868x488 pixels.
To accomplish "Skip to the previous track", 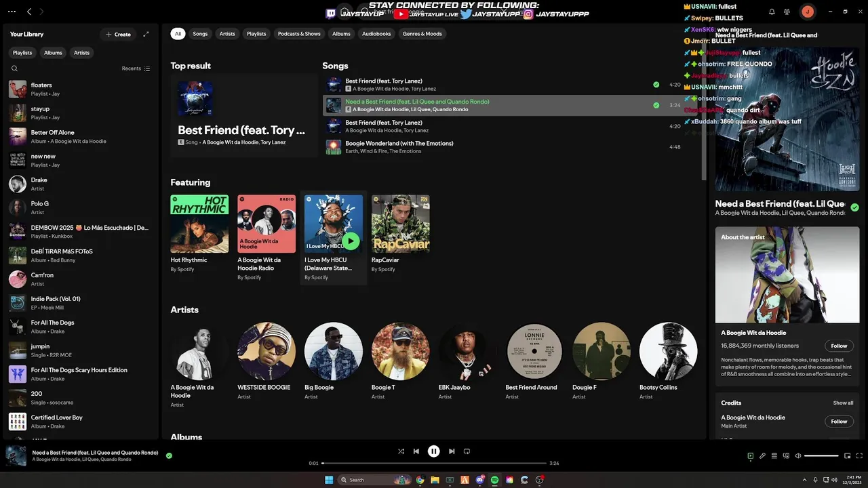I will (x=416, y=451).
